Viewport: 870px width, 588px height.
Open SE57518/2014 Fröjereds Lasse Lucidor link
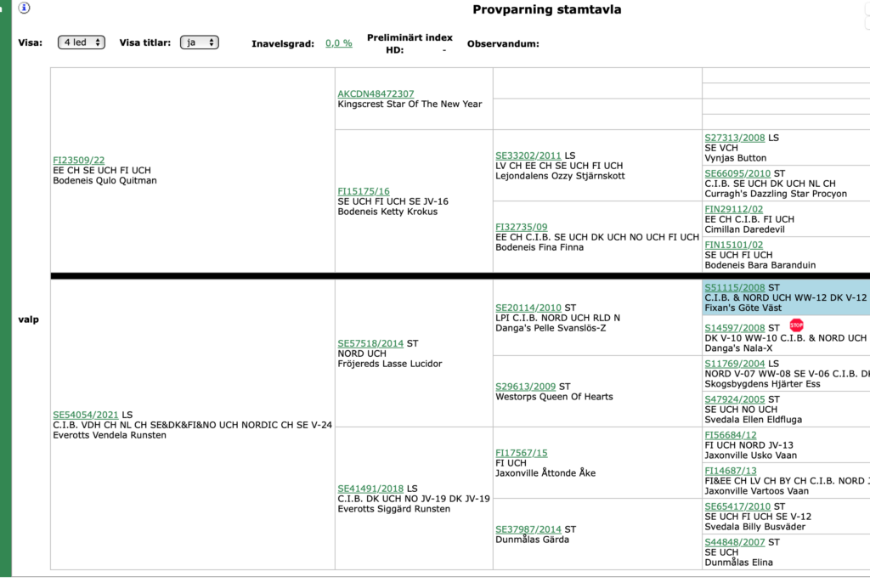click(x=370, y=343)
